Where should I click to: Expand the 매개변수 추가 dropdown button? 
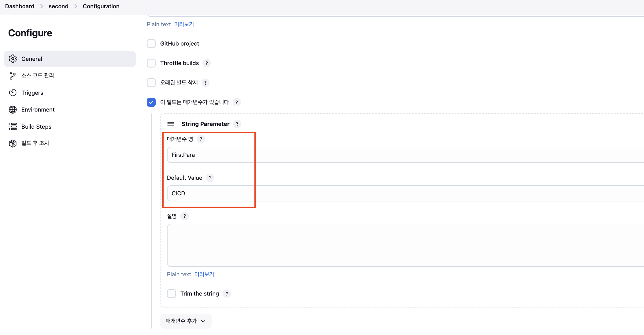pos(186,321)
